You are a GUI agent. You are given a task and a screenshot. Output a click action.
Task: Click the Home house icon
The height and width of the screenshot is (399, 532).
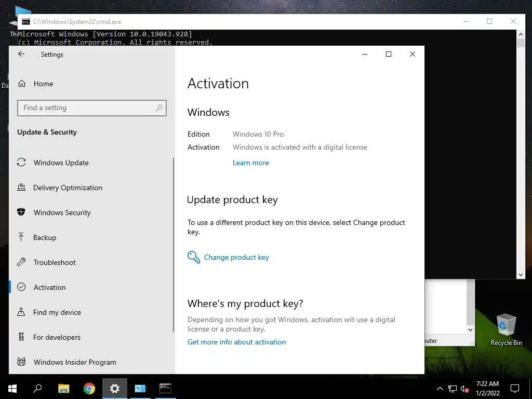[22, 84]
